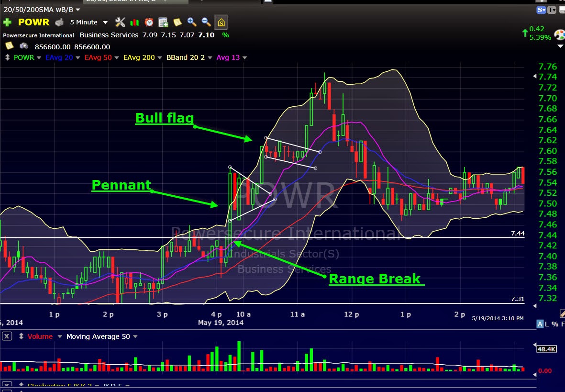Click the 7.32 price scale label

coord(548,298)
